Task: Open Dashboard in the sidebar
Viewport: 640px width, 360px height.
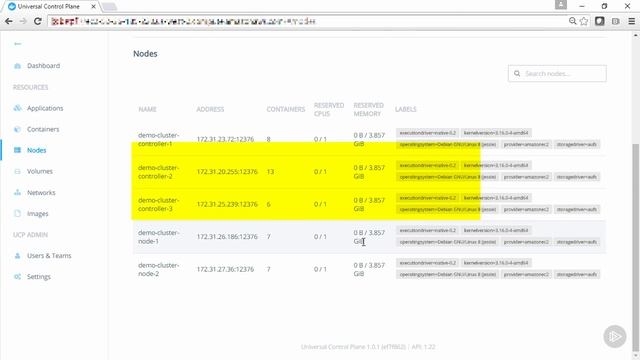Action: click(x=43, y=66)
